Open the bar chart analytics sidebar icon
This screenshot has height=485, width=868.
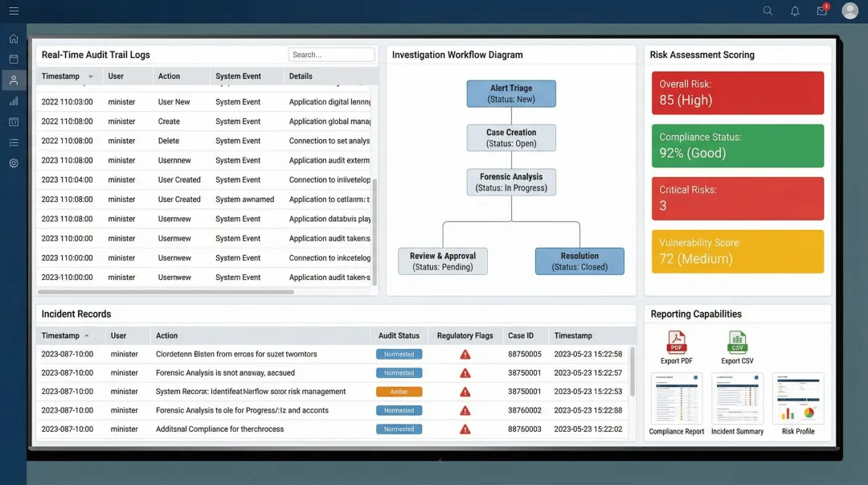coord(14,101)
